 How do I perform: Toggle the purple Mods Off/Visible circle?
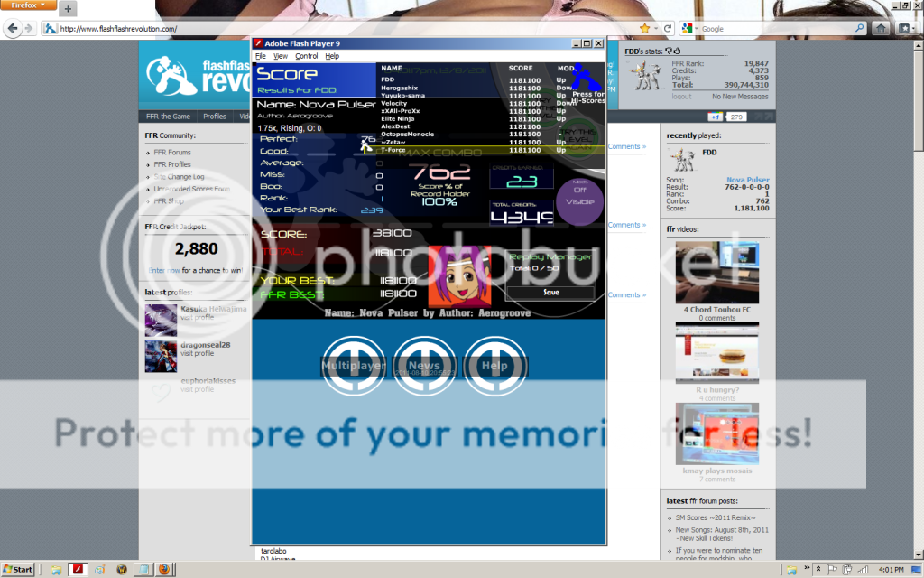point(578,197)
